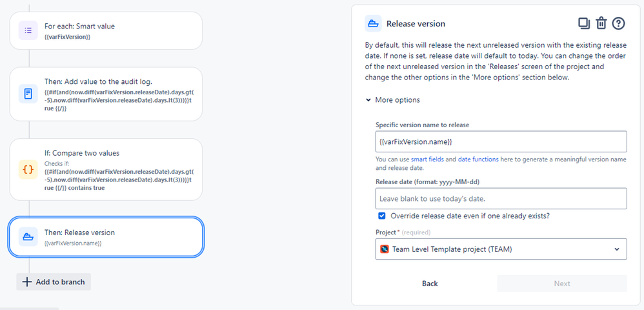The height and width of the screenshot is (310, 644).
Task: Click the Override release date label text
Action: pos(470,216)
